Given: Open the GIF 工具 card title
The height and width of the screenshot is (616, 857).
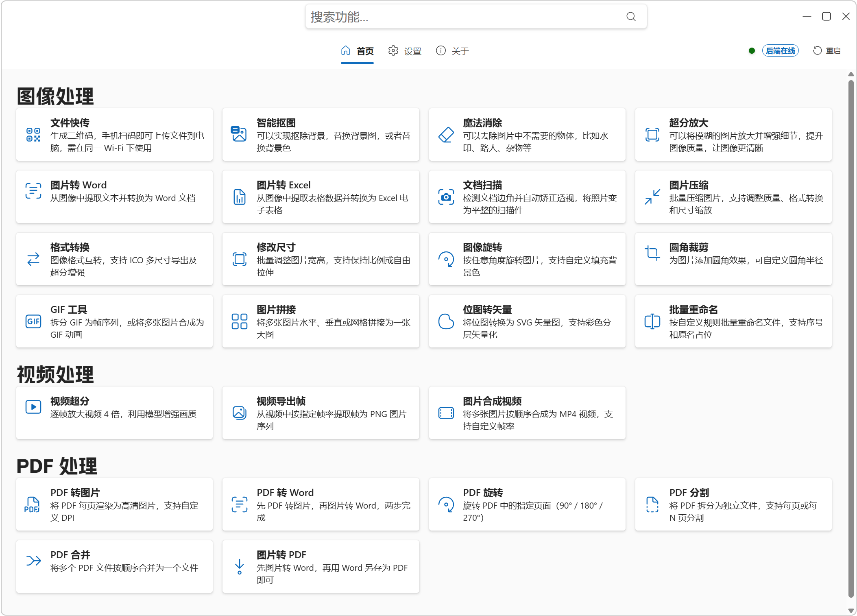Looking at the screenshot, I should [69, 310].
